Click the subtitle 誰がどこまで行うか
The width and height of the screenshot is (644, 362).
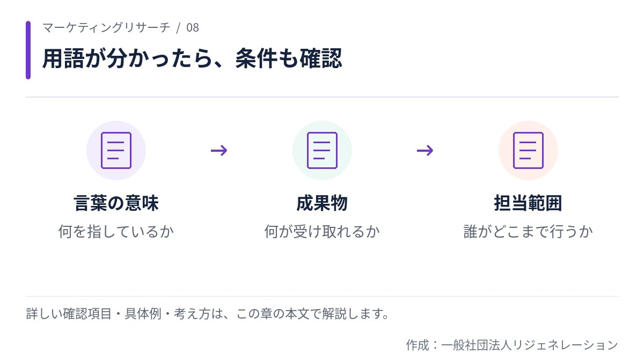pyautogui.click(x=528, y=232)
